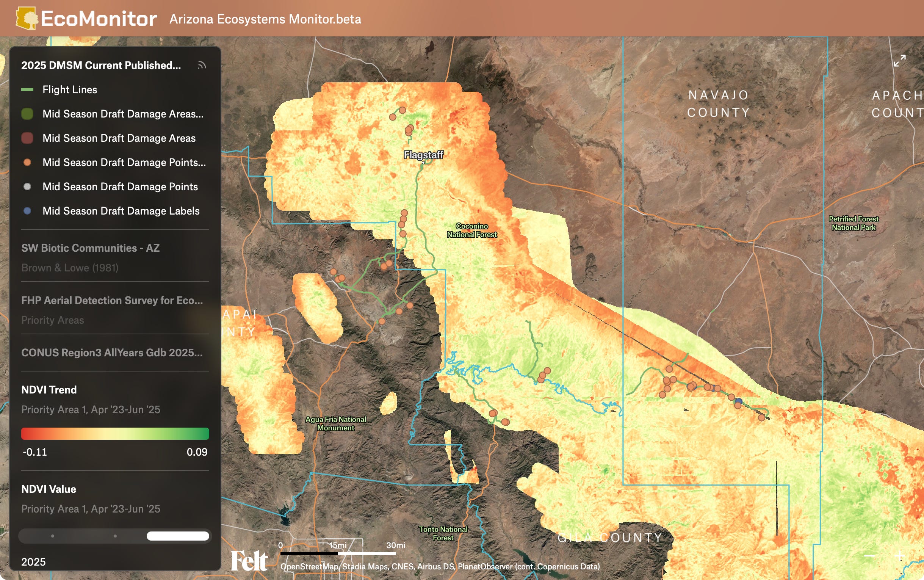Click the Coconino National Forest map label
This screenshot has height=580, width=924.
click(471, 230)
